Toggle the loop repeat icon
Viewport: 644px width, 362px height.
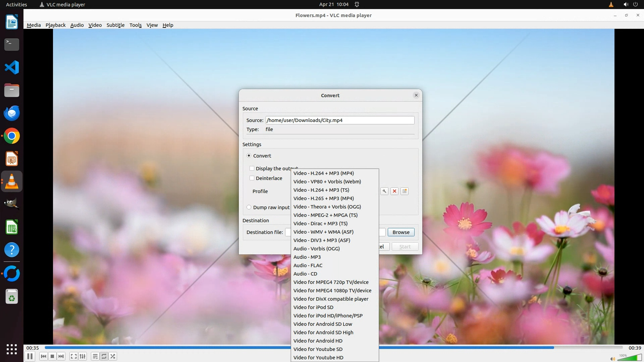(104, 356)
